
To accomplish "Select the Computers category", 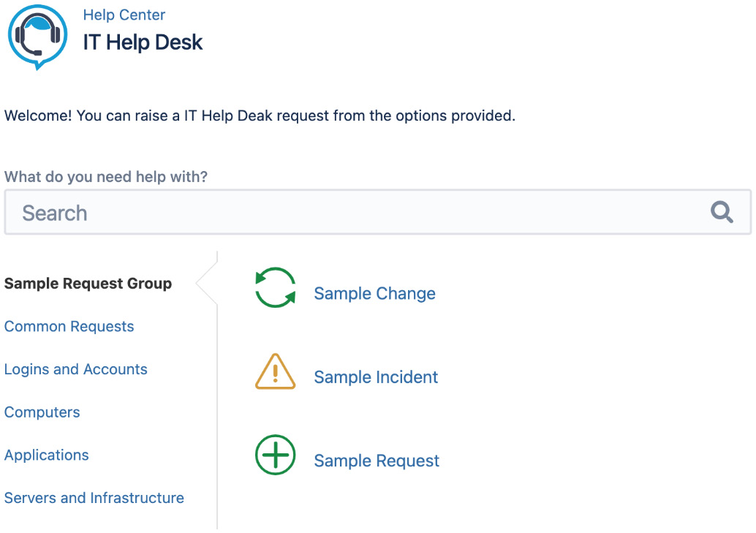I will tap(42, 412).
